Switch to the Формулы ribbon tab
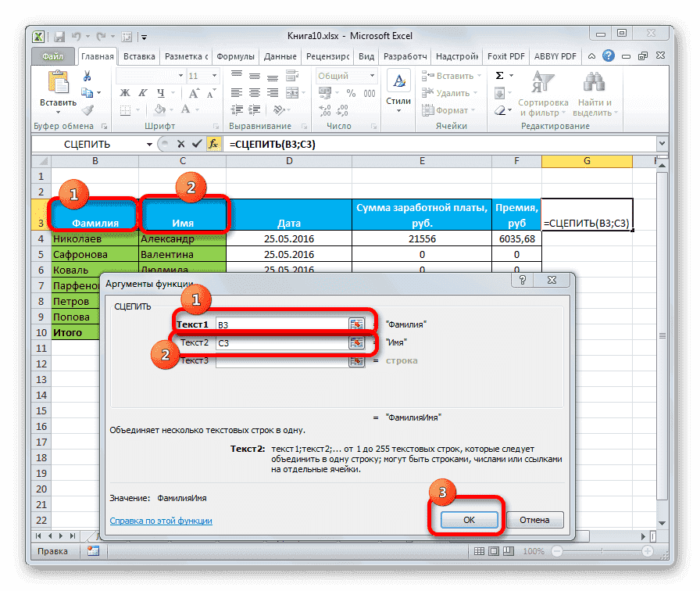Image resolution: width=700 pixels, height=591 pixels. pos(237,56)
